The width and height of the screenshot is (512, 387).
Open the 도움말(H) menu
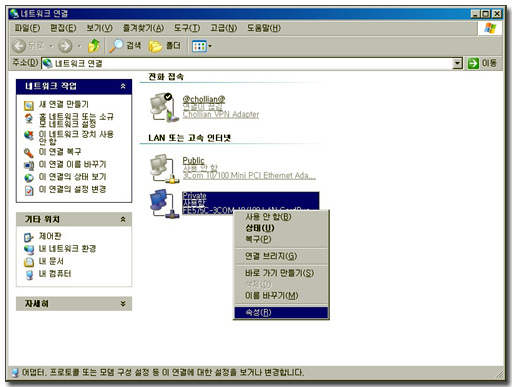point(264,28)
